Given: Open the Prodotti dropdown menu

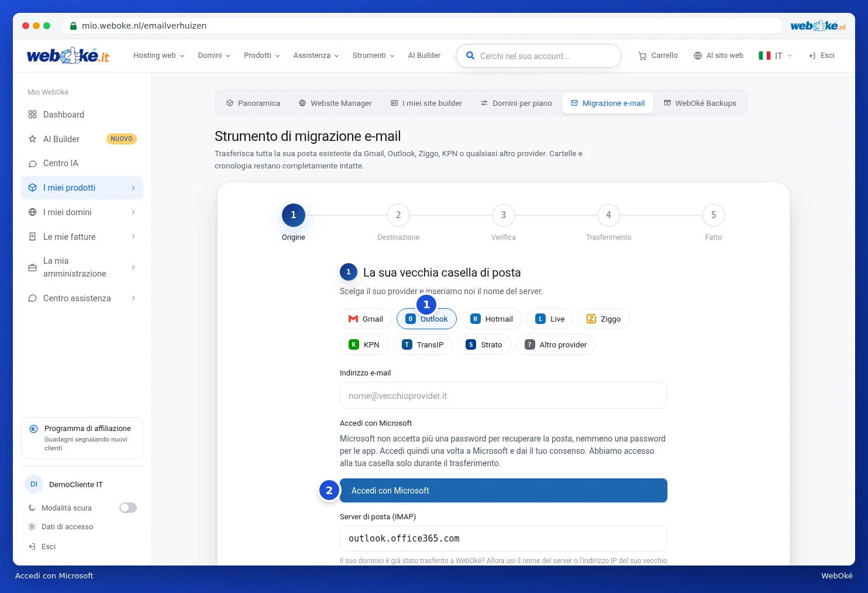Looking at the screenshot, I should point(262,56).
